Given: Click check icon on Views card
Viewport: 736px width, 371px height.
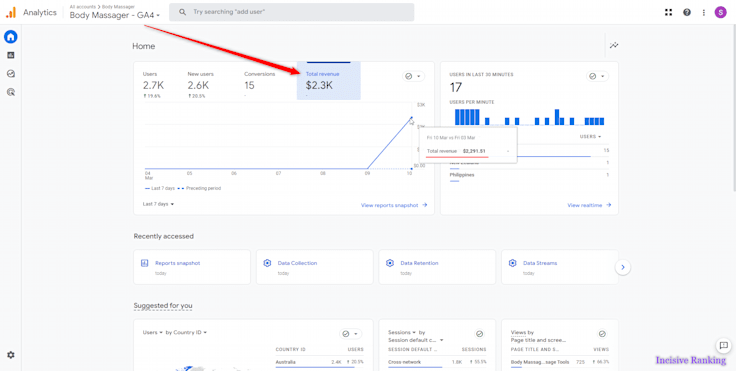Looking at the screenshot, I should pyautogui.click(x=602, y=333).
